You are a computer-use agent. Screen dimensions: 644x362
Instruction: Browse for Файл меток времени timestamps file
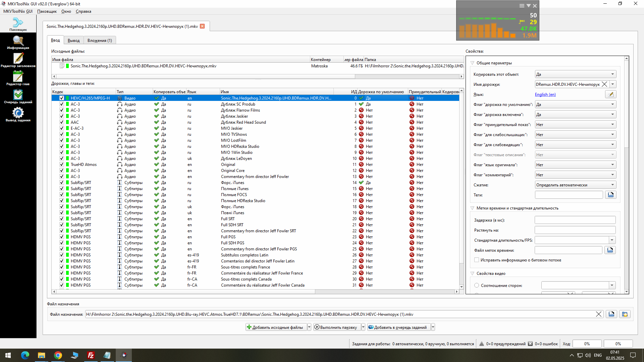[x=610, y=250]
